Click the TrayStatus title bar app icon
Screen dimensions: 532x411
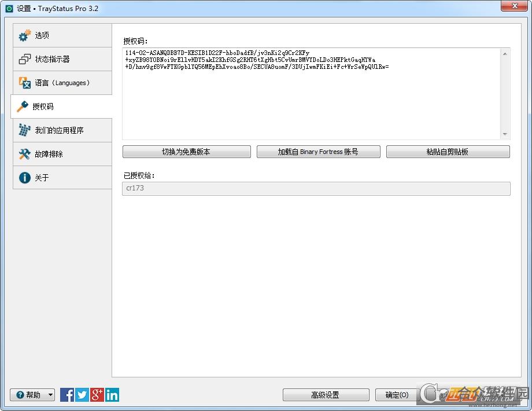pyautogui.click(x=9, y=9)
